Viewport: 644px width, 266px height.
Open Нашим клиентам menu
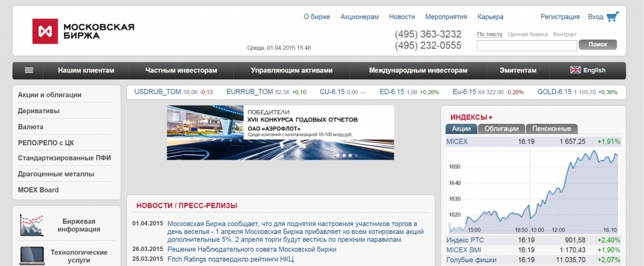click(x=86, y=70)
